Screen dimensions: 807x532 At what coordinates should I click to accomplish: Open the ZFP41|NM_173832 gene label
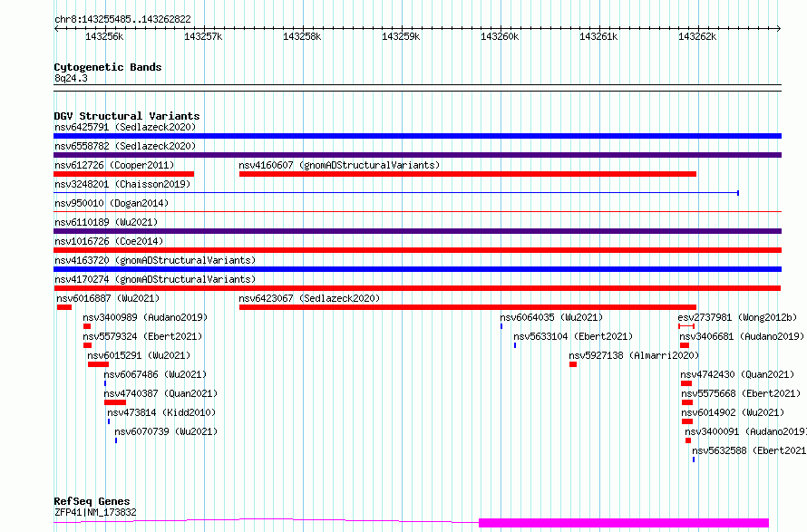95,512
